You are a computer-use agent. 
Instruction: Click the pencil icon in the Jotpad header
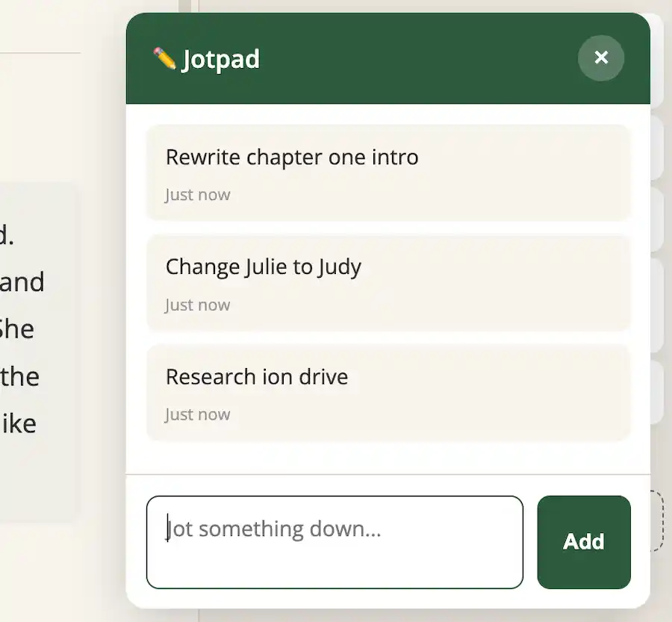(x=166, y=57)
